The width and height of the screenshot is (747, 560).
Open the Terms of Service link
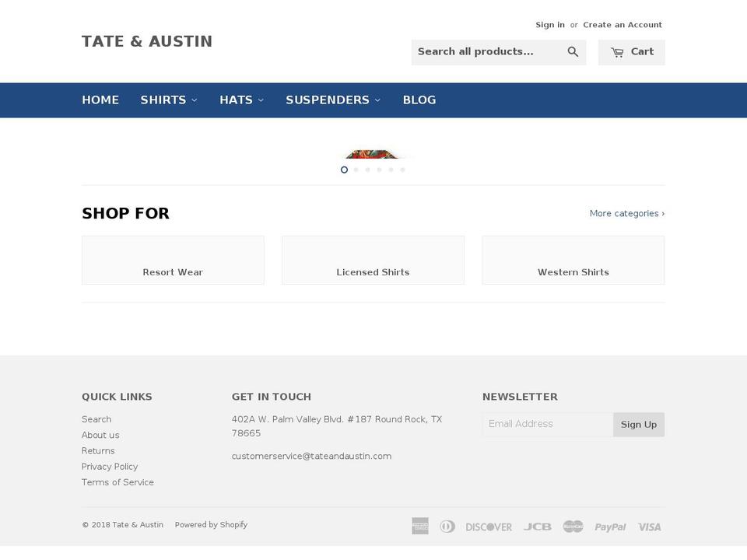pos(117,482)
